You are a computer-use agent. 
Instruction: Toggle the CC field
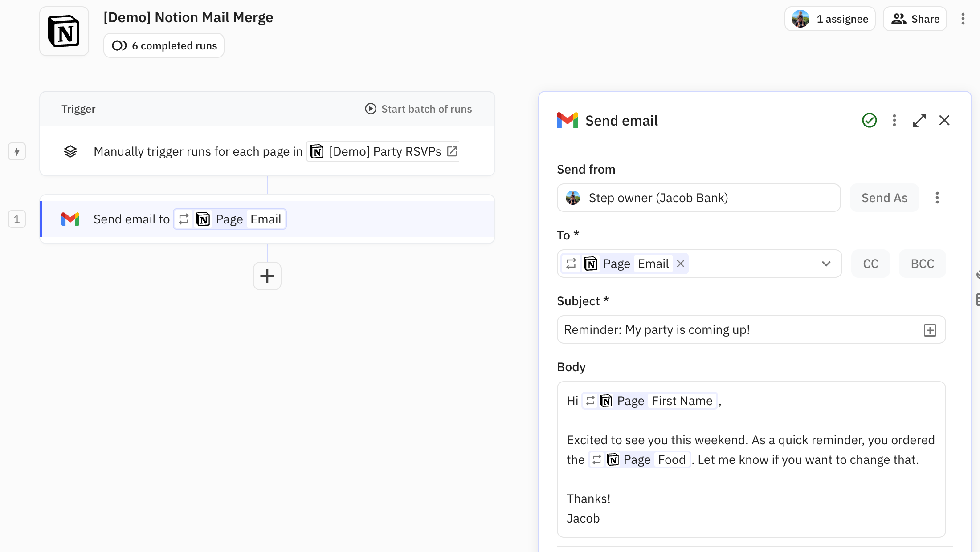tap(870, 264)
